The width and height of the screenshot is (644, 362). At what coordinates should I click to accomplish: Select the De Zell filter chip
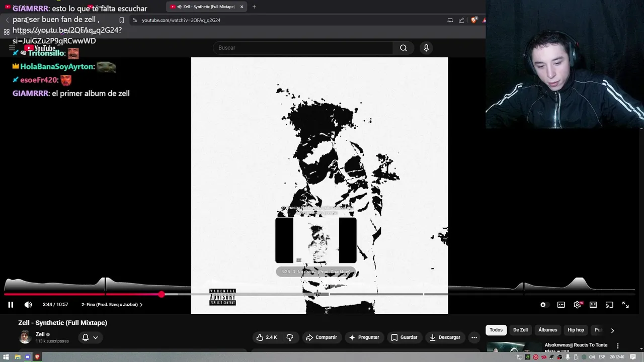[520, 330]
